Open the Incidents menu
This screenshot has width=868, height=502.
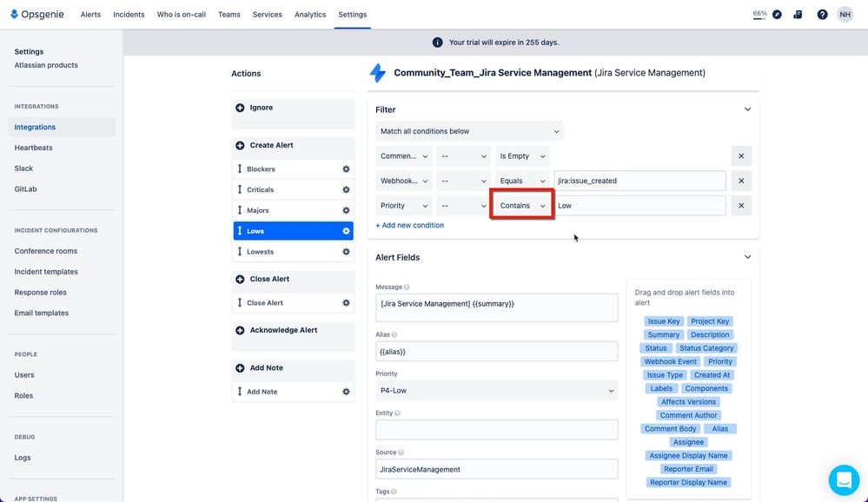coord(129,15)
